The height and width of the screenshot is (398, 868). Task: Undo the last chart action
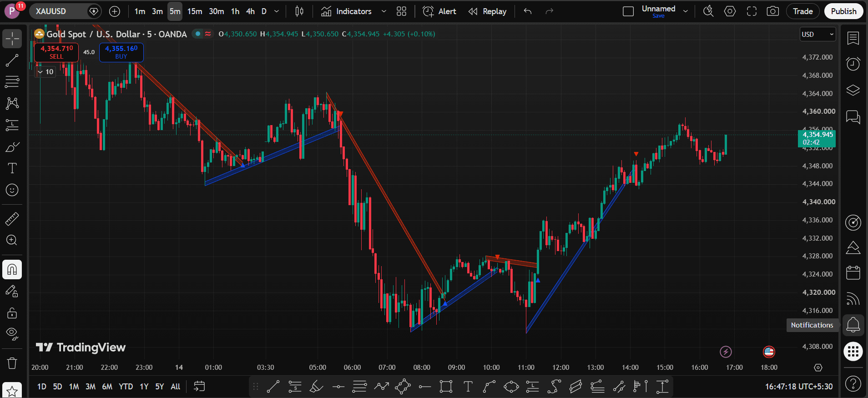528,11
